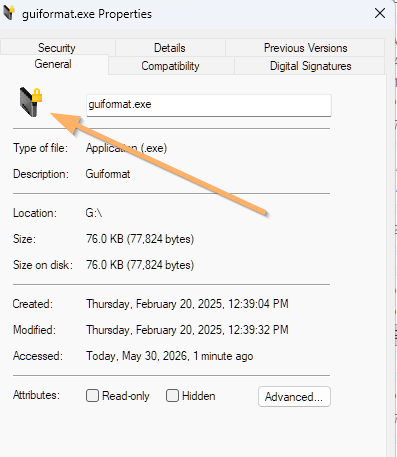Click the guiformat.exe filename text field
The image size is (397, 457).
pyautogui.click(x=209, y=105)
